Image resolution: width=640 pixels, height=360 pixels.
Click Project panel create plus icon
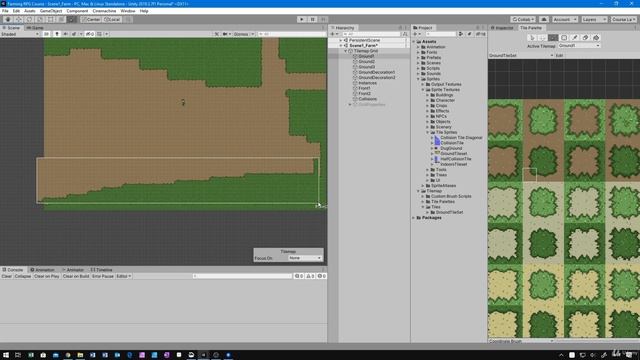[x=417, y=34]
